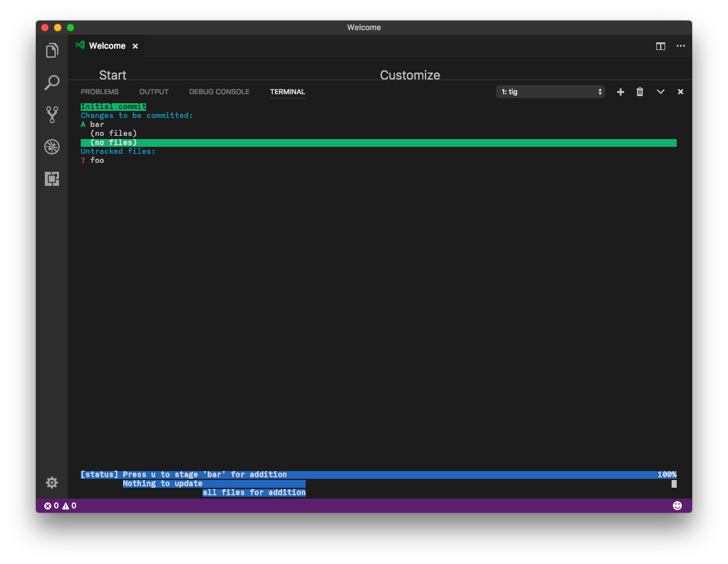Open the Search view in activity bar

(x=52, y=83)
